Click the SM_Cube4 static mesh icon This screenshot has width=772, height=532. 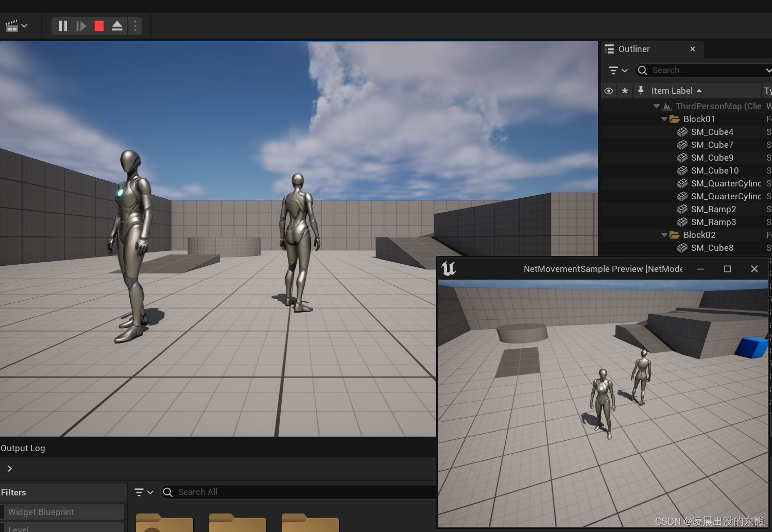[x=682, y=132]
